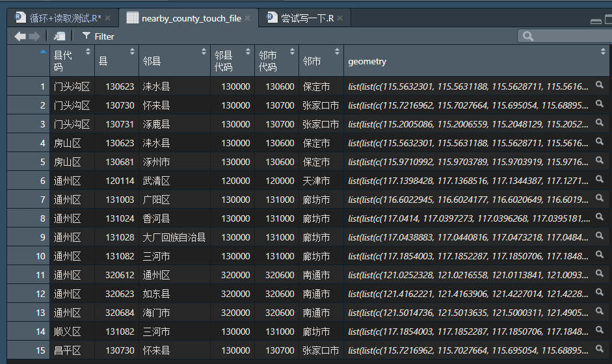Inspect geometry cell in row 5
This screenshot has height=364, width=612.
click(x=600, y=160)
